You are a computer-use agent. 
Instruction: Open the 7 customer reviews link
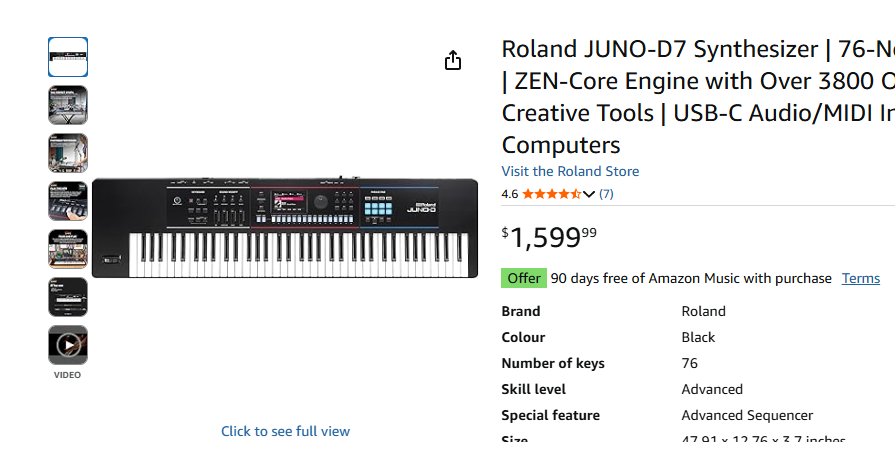coord(606,194)
